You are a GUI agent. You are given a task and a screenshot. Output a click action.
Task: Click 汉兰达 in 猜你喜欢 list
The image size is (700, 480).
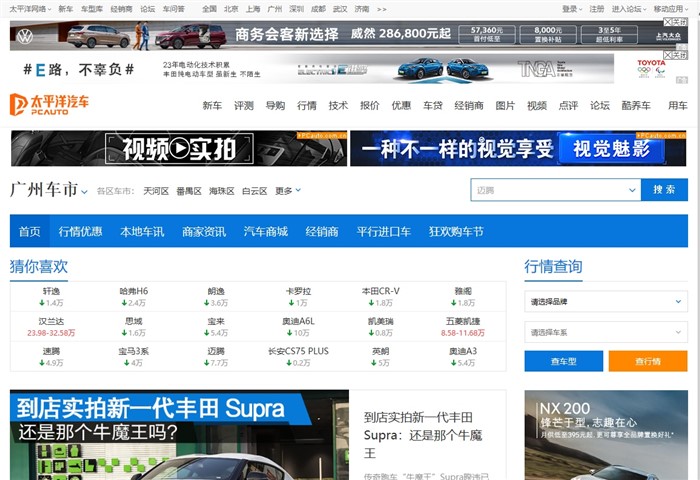(x=51, y=321)
